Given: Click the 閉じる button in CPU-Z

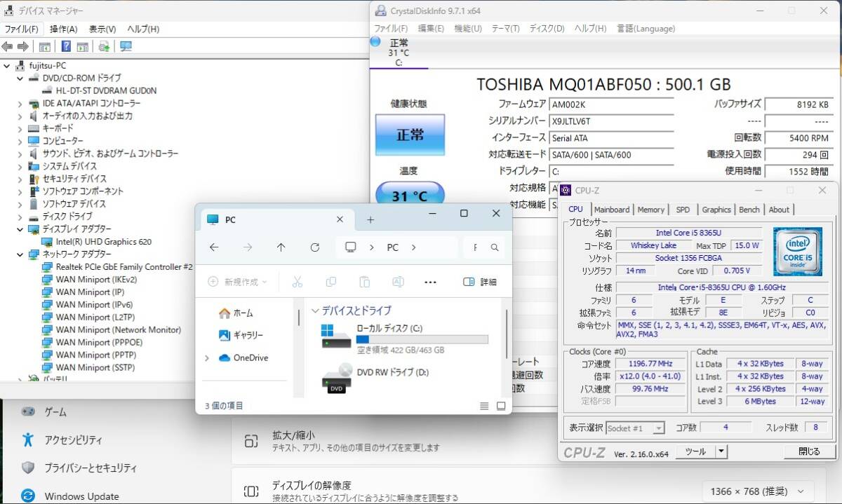Looking at the screenshot, I should point(808,452).
